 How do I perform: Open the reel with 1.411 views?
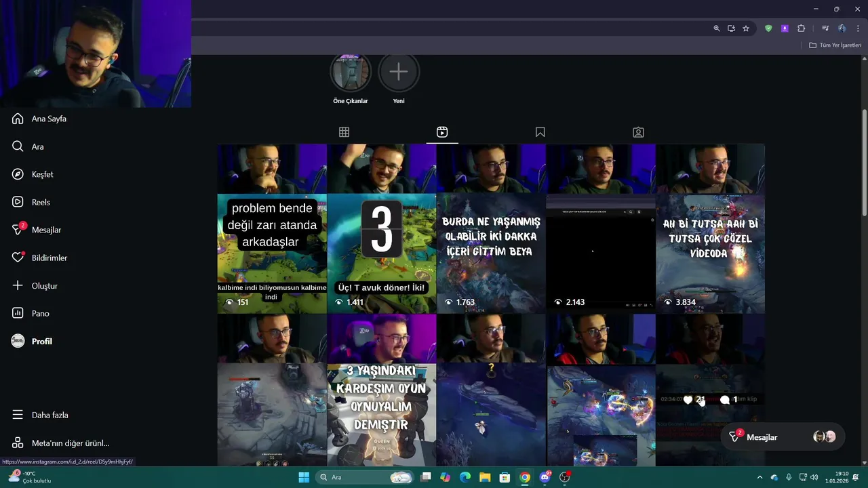tap(382, 229)
